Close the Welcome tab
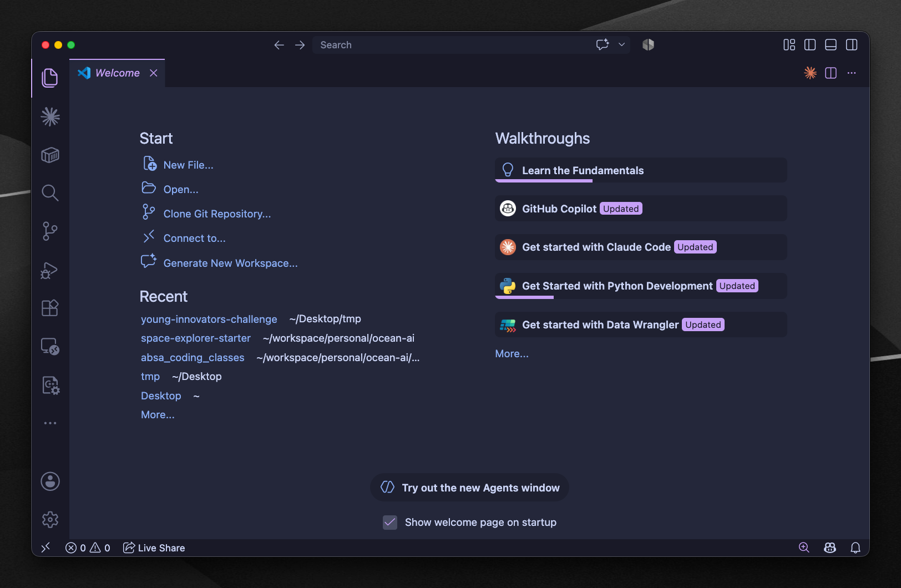901x588 pixels. point(154,73)
